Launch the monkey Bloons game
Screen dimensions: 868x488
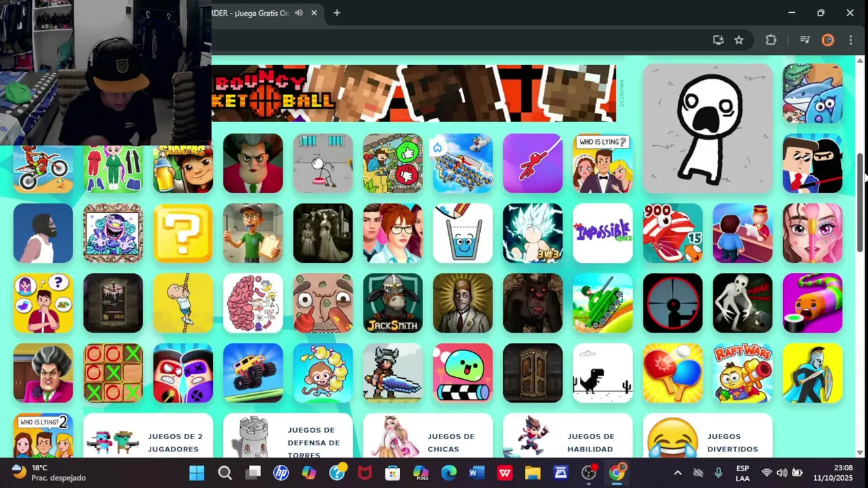pos(323,373)
